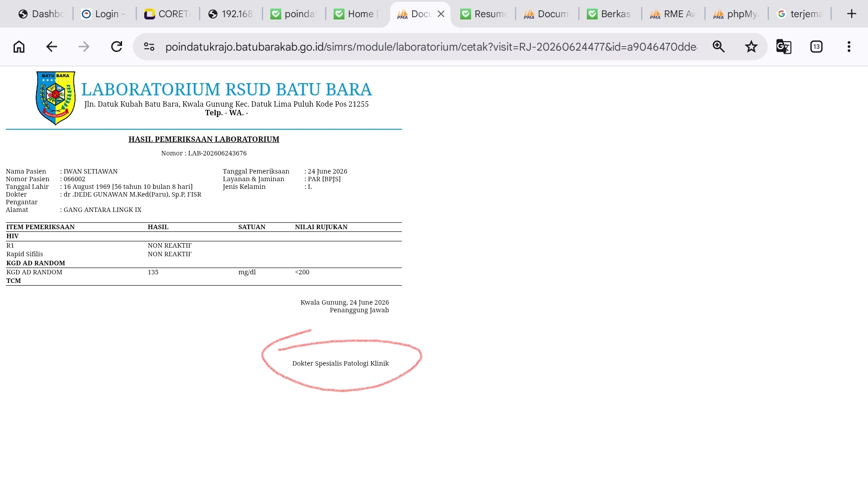Image resolution: width=868 pixels, height=494 pixels.
Task: Close the active Docu tab
Action: 441,14
